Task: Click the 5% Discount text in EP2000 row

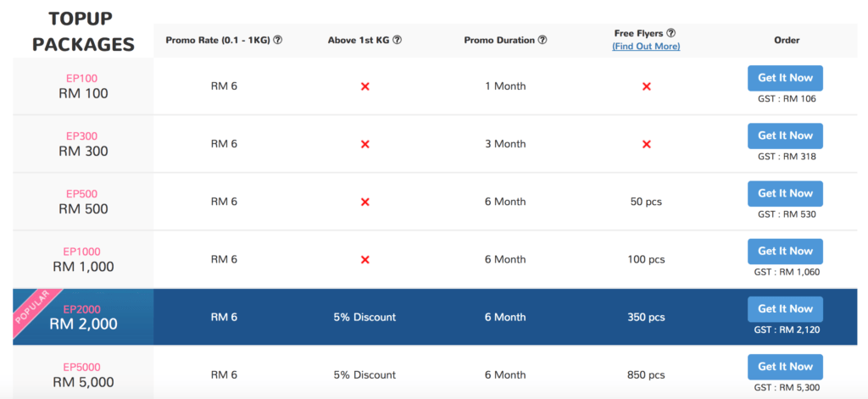Action: (x=364, y=317)
